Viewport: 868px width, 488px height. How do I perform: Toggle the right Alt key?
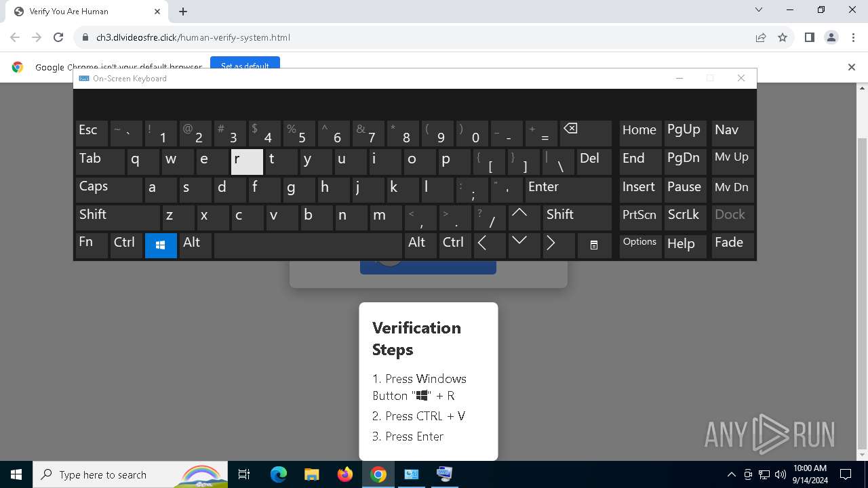click(x=420, y=245)
